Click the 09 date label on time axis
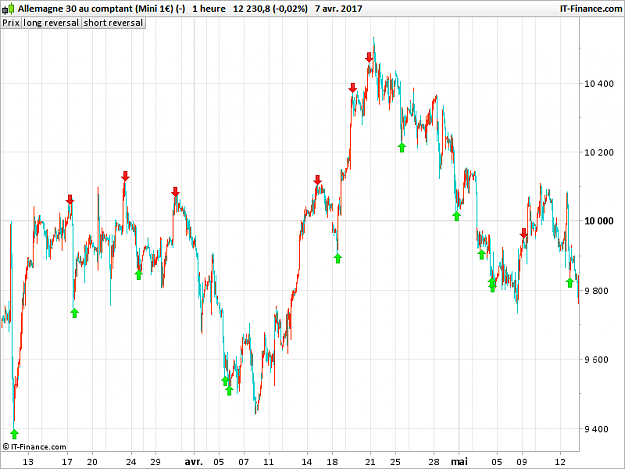The image size is (625, 469). [x=522, y=462]
